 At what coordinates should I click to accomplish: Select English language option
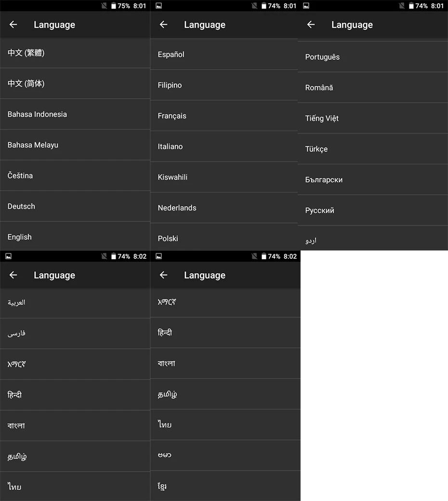click(75, 237)
